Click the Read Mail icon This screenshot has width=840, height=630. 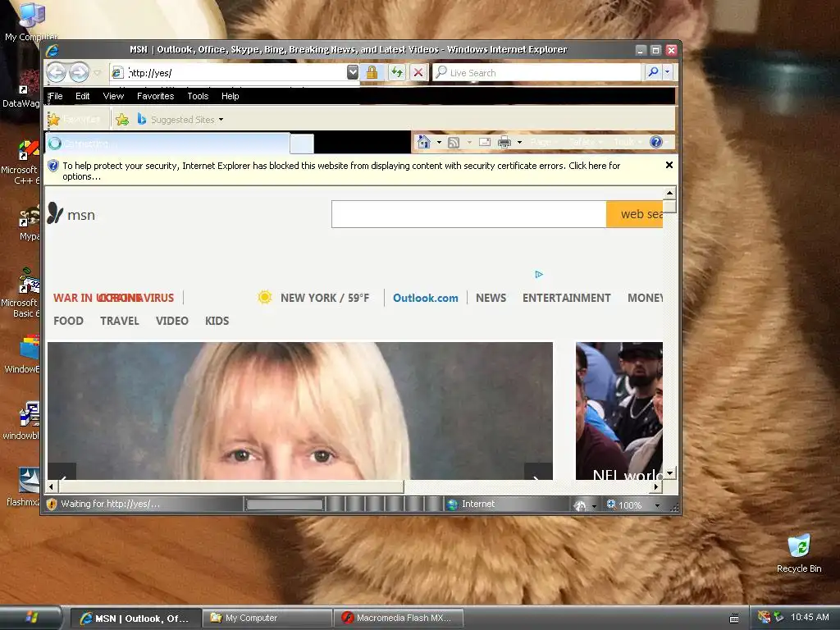click(485, 142)
